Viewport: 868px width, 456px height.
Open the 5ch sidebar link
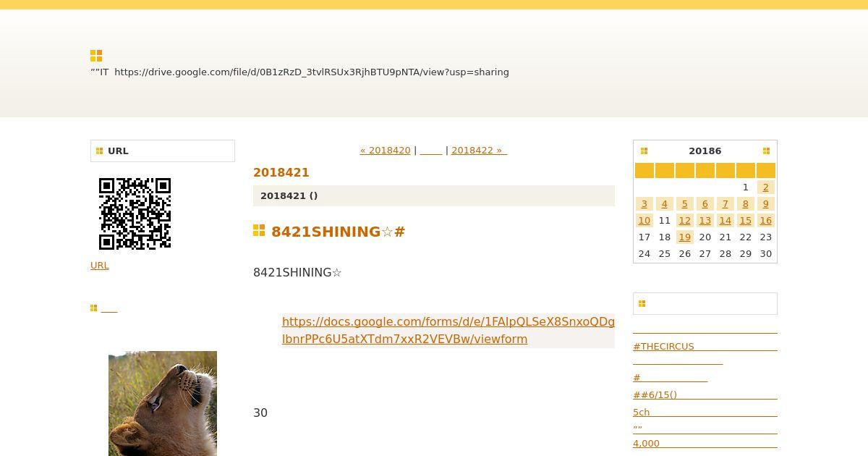[705, 413]
